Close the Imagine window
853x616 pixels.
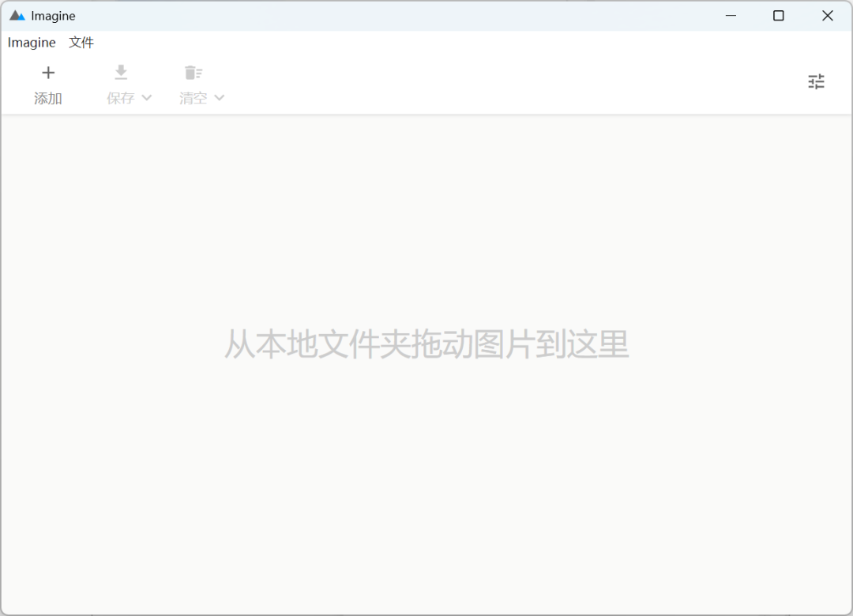click(827, 16)
